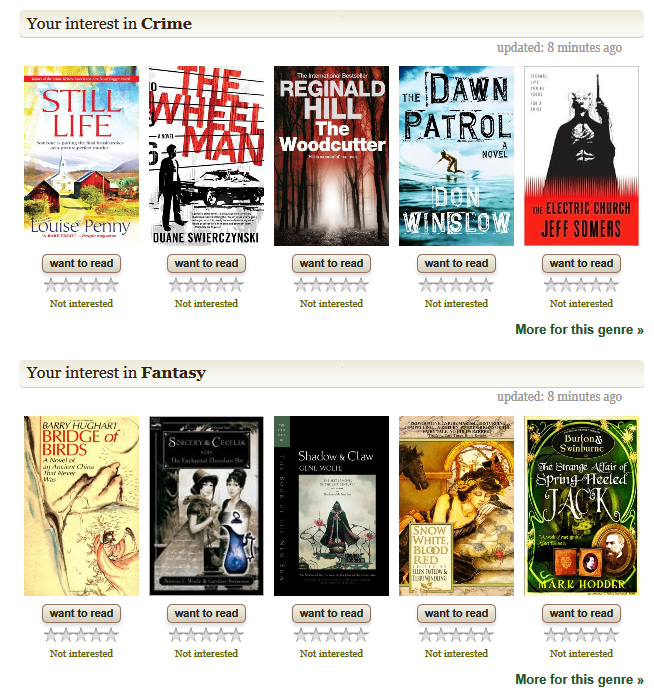Mark The Electric Church as Not interested
Image resolution: width=654 pixels, height=699 pixels.
point(581,304)
